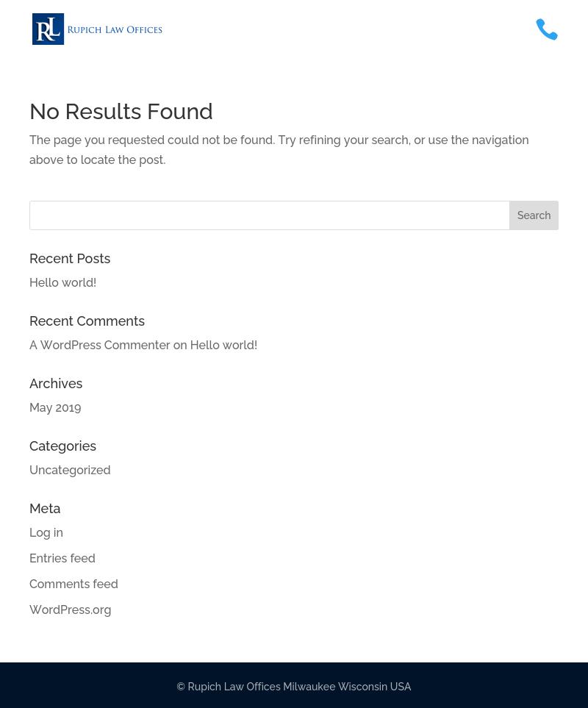Click the Rupich Law Offices logo

coord(97,29)
